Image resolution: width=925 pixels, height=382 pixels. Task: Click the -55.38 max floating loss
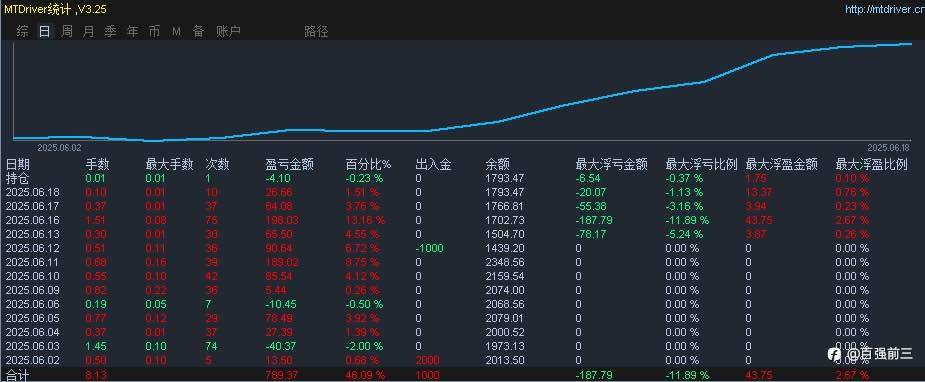point(591,206)
